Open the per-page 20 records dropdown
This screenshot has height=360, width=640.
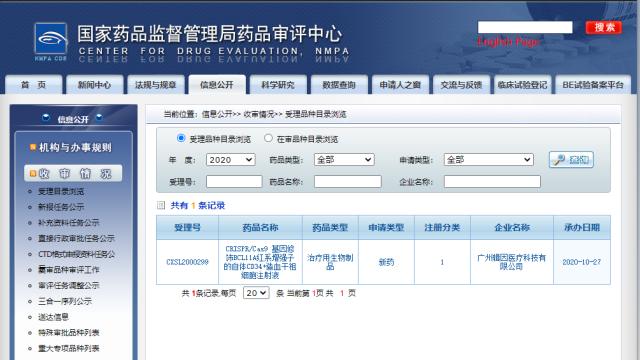(256, 293)
